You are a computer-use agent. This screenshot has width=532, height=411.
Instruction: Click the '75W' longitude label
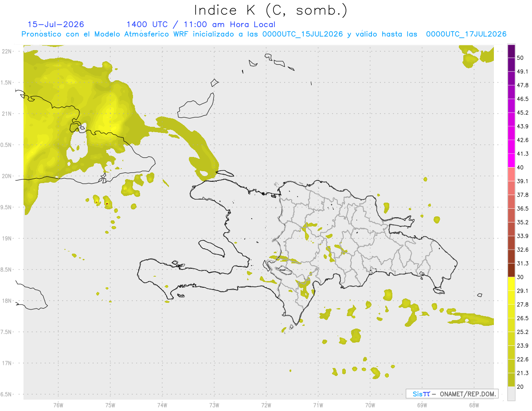click(x=110, y=405)
